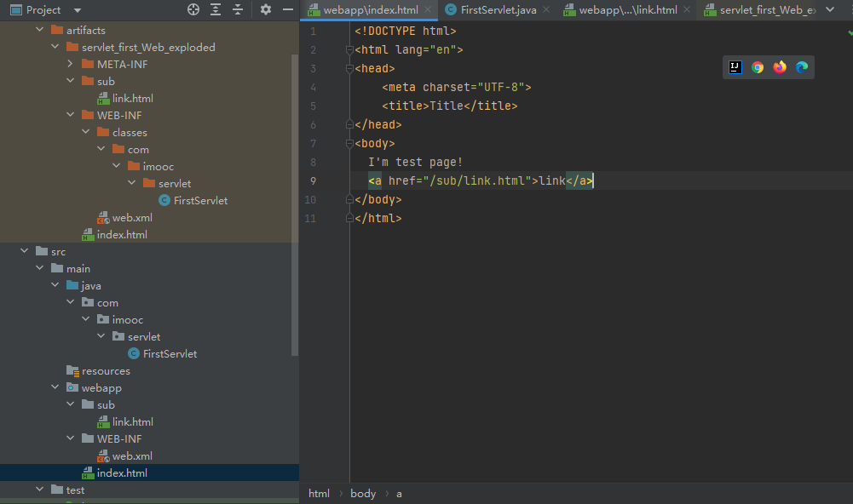Expand the META-INF folder

pyautogui.click(x=71, y=65)
